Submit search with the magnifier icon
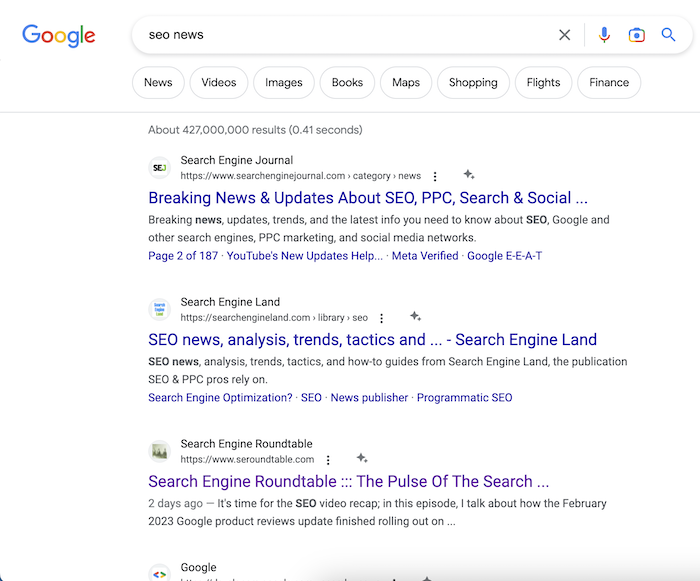Image resolution: width=700 pixels, height=581 pixels. click(x=668, y=34)
